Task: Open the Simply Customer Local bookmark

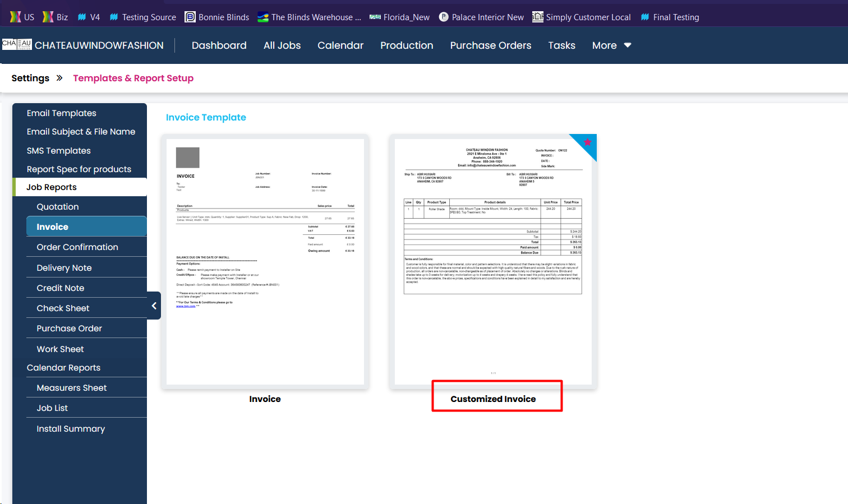Action: [x=582, y=17]
